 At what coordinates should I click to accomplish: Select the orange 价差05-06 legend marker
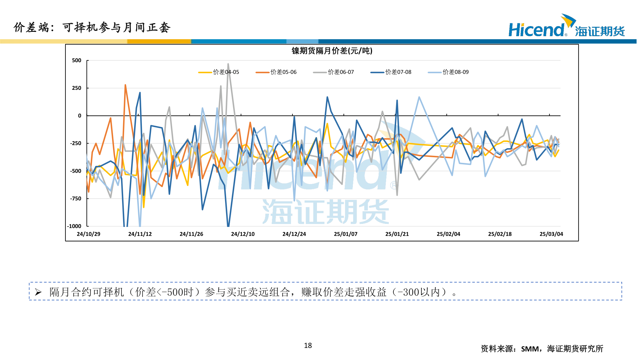pyautogui.click(x=263, y=72)
